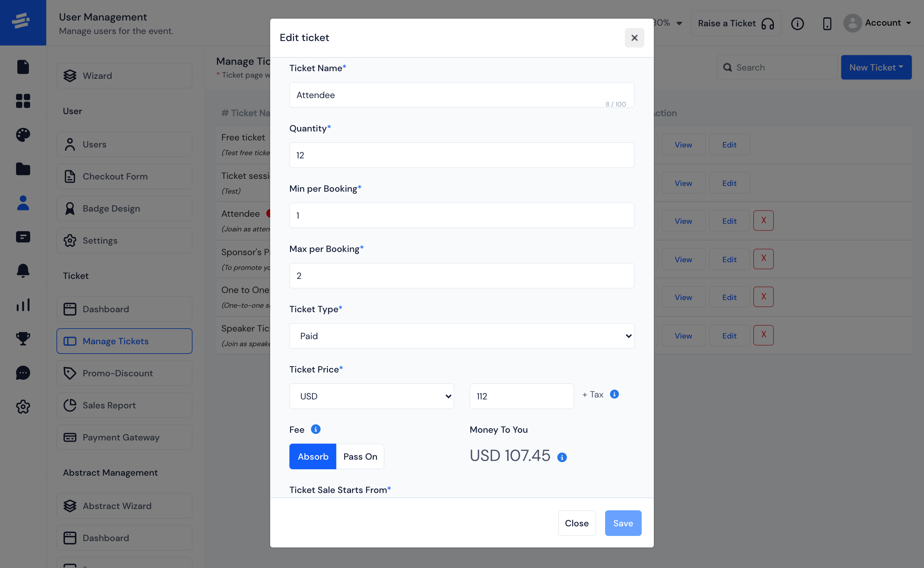This screenshot has height=568, width=924.
Task: Expand the Ticket Type dropdown
Action: click(x=462, y=336)
